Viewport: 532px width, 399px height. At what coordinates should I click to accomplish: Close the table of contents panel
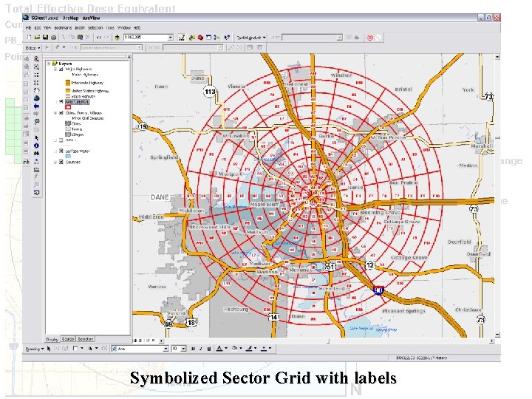[129, 57]
